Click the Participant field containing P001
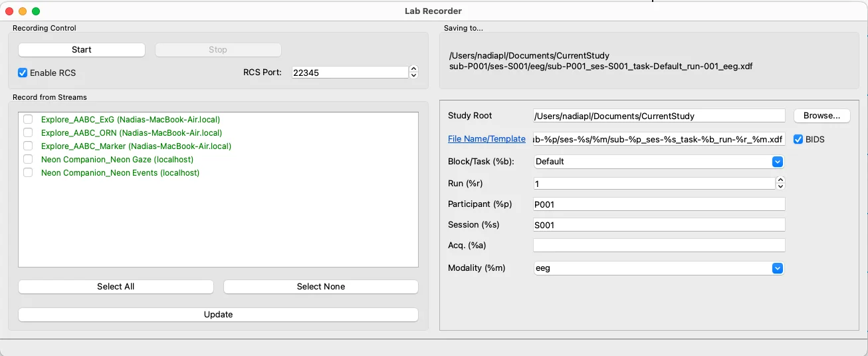Viewport: 868px width, 356px height. tap(659, 204)
